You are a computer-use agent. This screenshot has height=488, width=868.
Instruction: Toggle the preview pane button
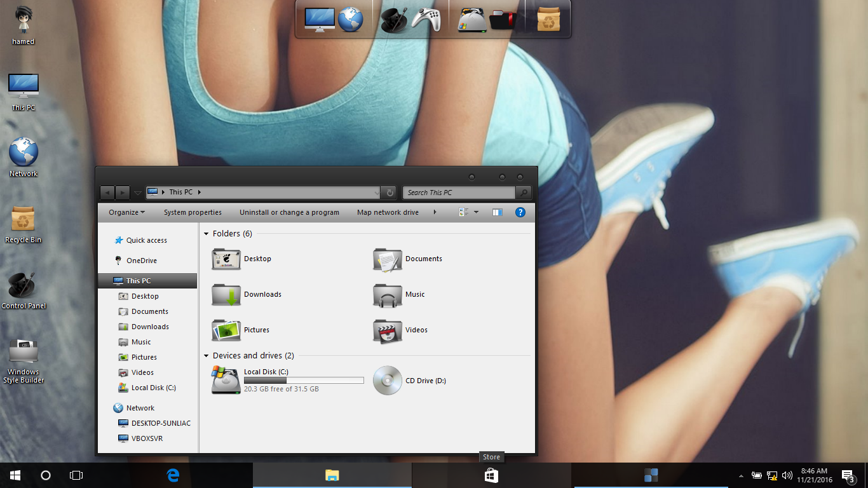(498, 212)
